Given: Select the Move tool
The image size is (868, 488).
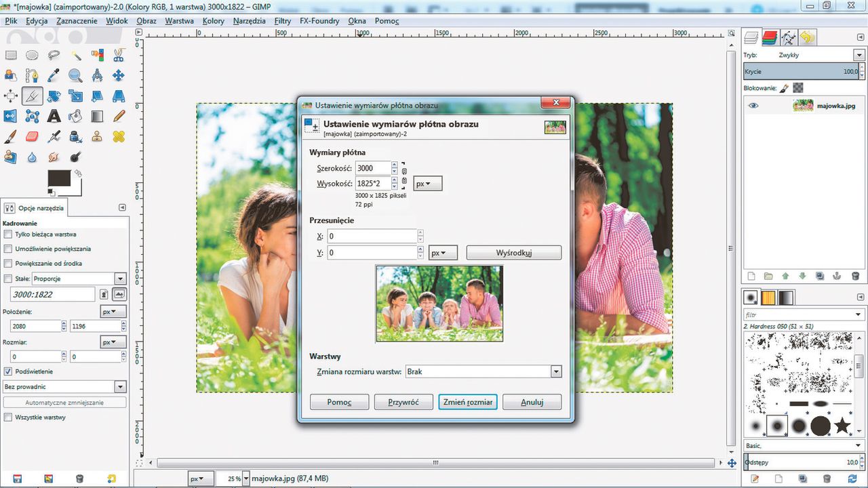Looking at the screenshot, I should tap(119, 76).
